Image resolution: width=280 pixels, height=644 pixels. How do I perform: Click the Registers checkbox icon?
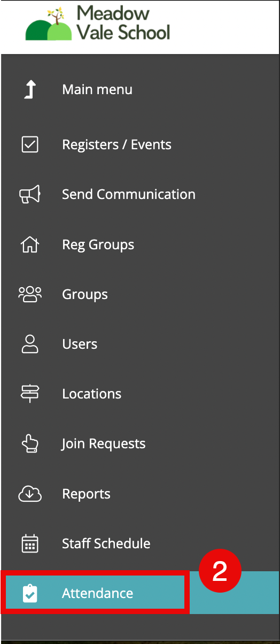(x=30, y=144)
